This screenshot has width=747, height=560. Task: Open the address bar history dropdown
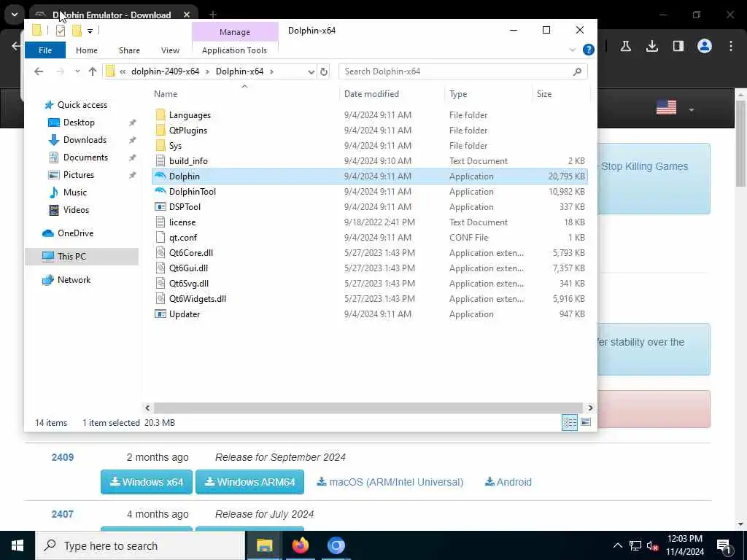[x=311, y=71]
